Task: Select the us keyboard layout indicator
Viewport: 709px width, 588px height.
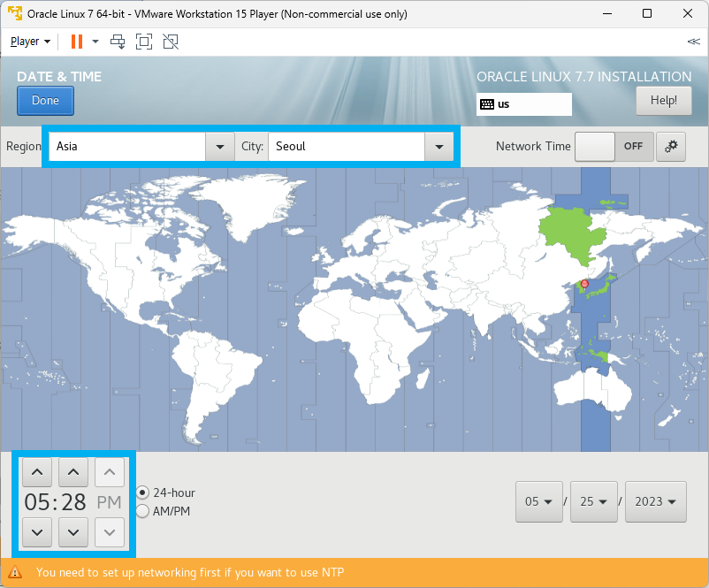Action: coord(523,104)
